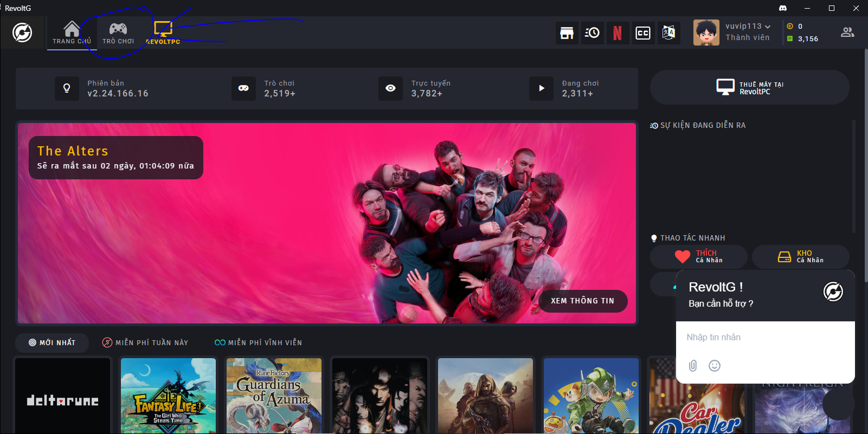Open the Deltarune game thumbnail

pos(63,396)
